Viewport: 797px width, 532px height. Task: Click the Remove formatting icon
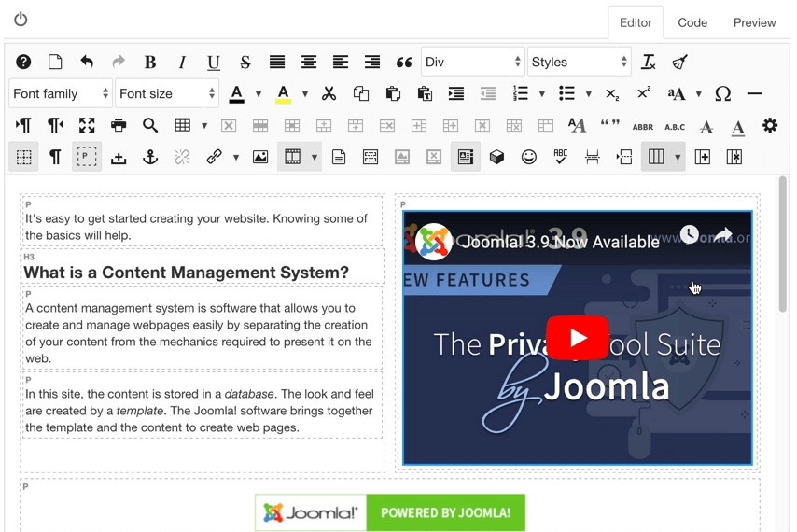(648, 62)
